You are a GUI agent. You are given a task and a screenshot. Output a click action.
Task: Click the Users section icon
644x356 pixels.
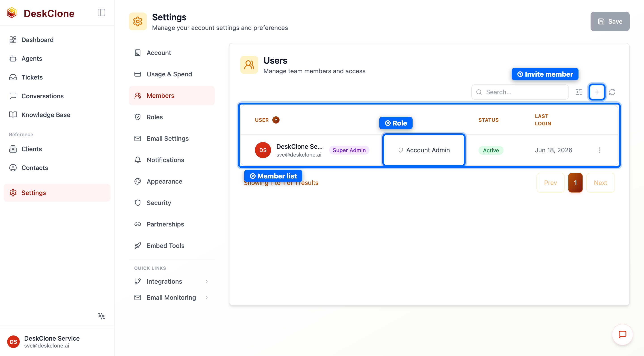point(249,65)
